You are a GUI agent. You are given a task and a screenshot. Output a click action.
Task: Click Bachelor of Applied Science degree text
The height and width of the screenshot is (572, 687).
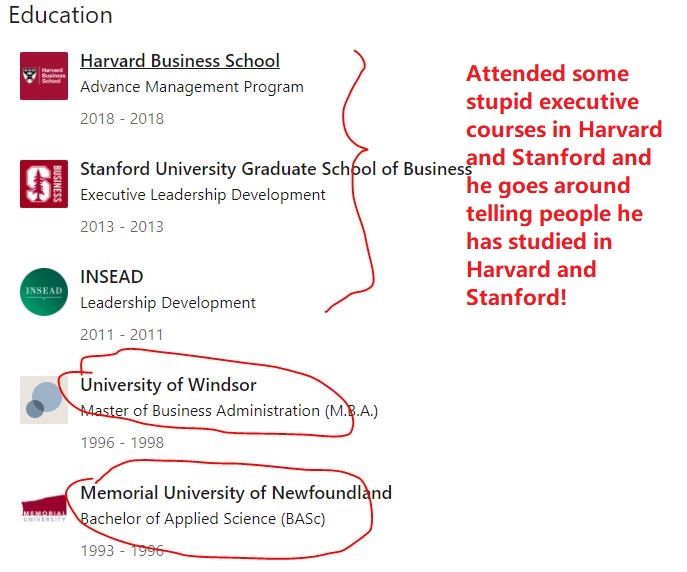pyautogui.click(x=203, y=519)
